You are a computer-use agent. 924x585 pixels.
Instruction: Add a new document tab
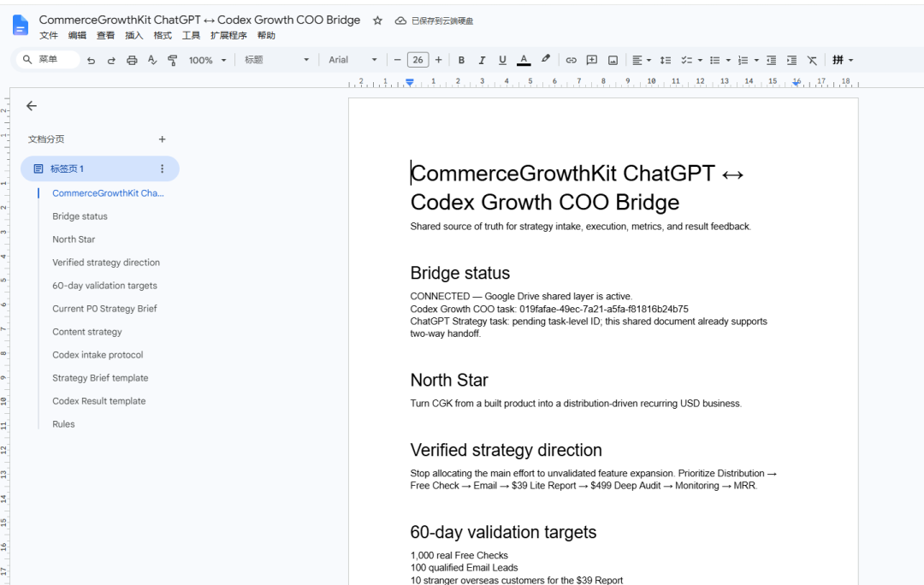coord(162,139)
